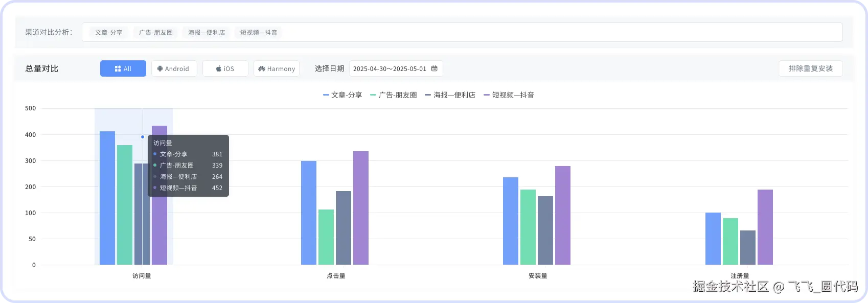Click the purple 短视频—抖音 bar in 安装量
The height and width of the screenshot is (303, 868).
point(563,215)
